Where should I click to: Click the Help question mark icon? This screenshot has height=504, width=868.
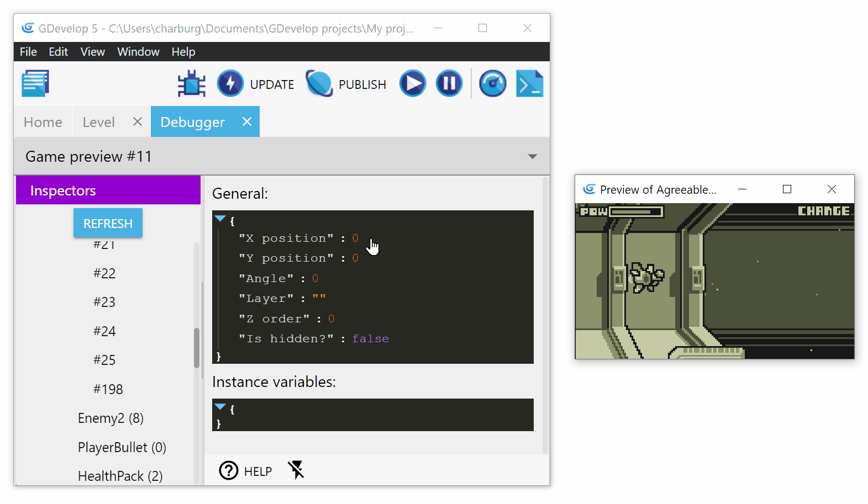(229, 471)
